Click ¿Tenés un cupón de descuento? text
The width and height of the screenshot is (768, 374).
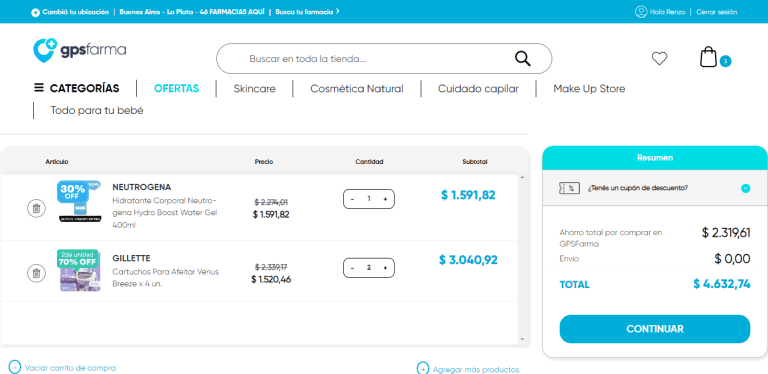click(638, 188)
